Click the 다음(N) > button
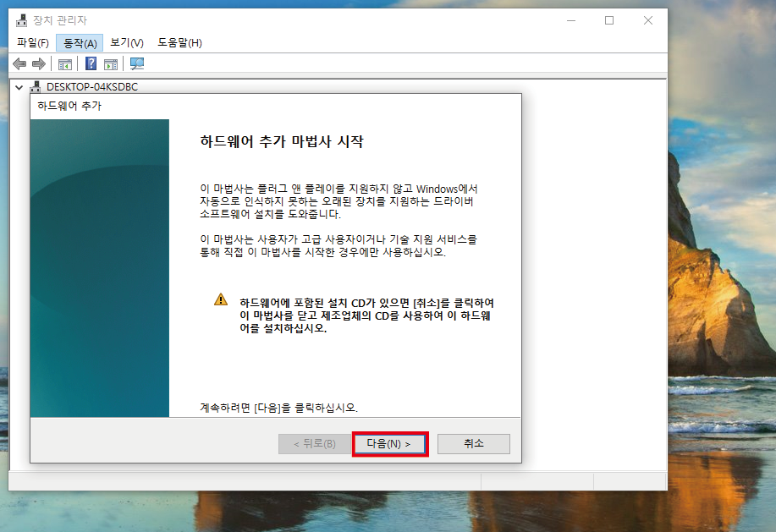This screenshot has height=532, width=776. [x=389, y=444]
